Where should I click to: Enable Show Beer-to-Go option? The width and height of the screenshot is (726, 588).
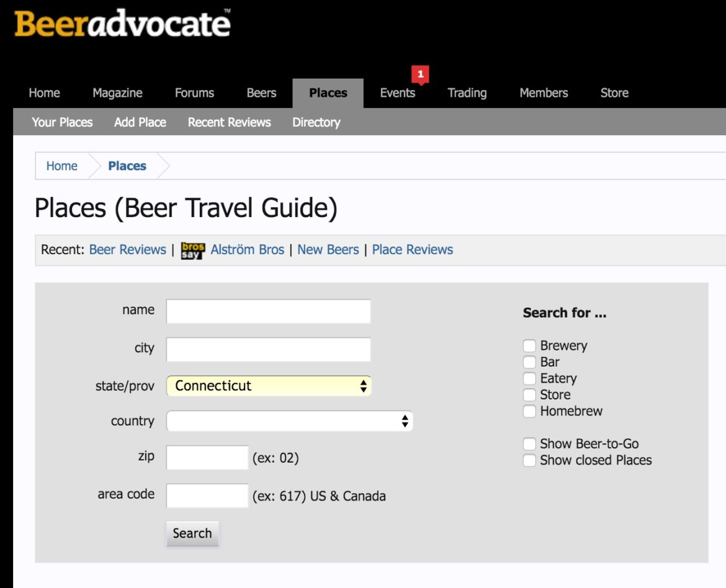coord(529,444)
